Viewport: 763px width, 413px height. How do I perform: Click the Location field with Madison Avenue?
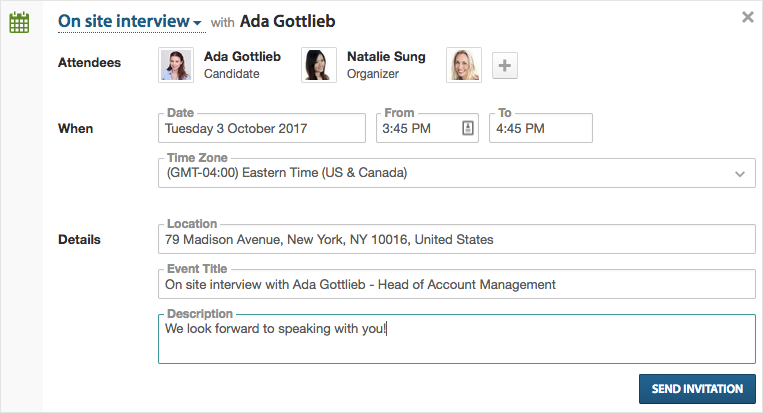456,239
